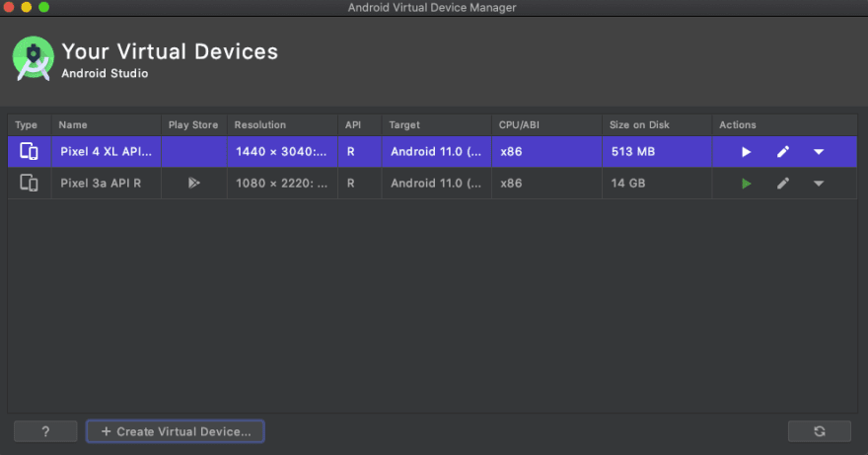Click Pixel 3a device type icon

click(29, 183)
